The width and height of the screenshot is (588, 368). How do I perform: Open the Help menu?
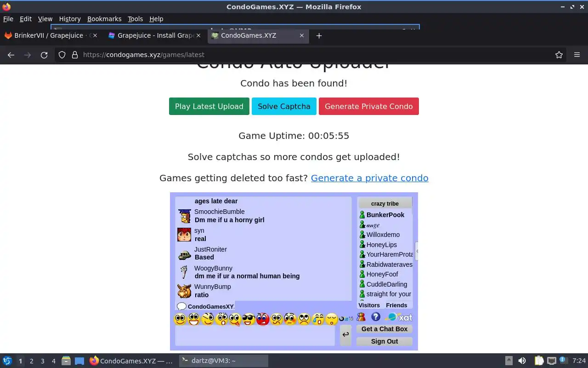point(156,19)
